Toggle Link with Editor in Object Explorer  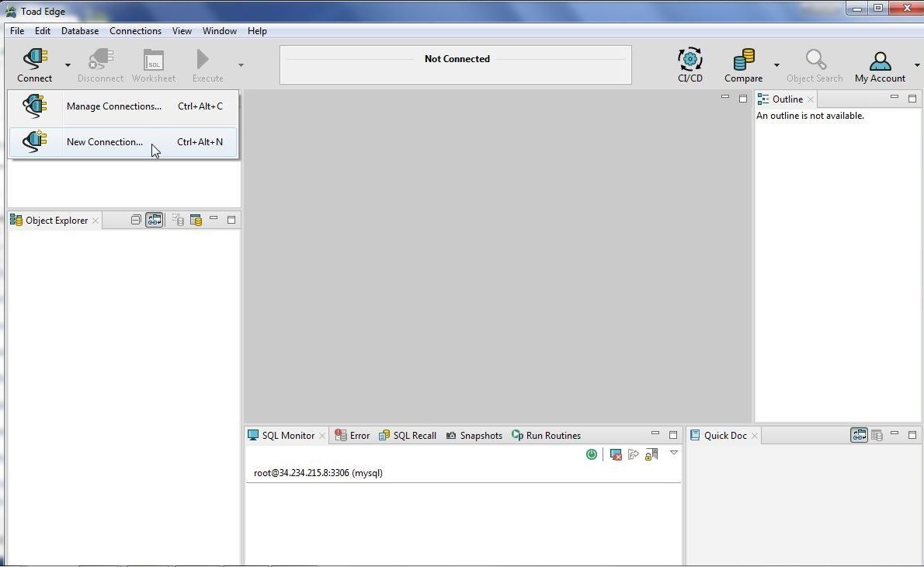155,220
